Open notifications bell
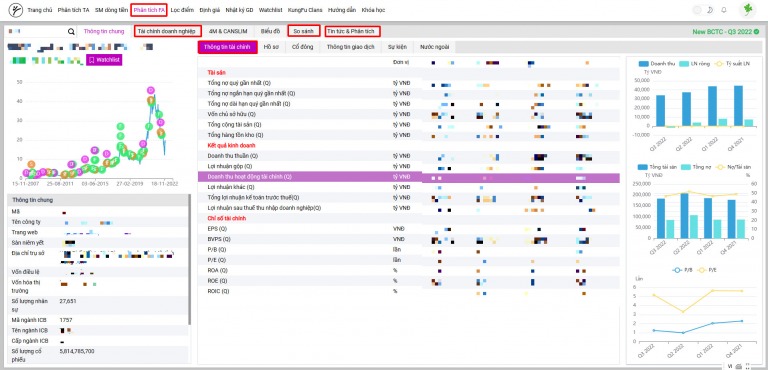This screenshot has height=370, width=768. [724, 10]
